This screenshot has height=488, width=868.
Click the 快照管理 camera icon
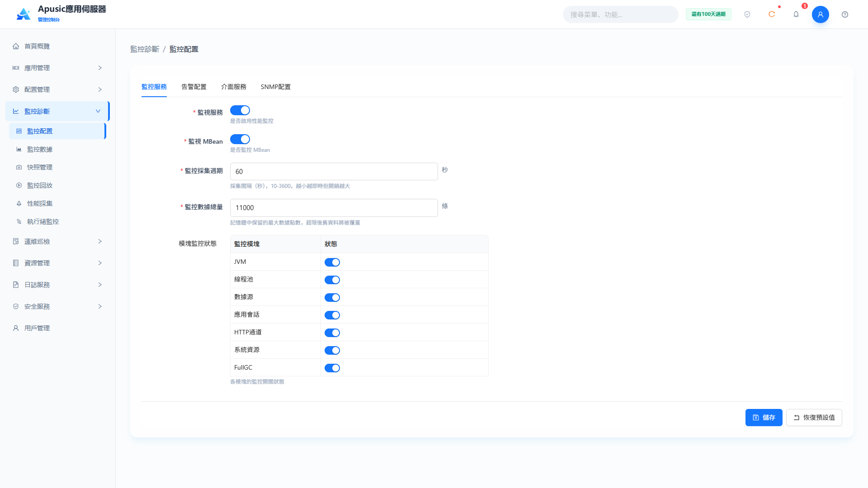coord(19,167)
